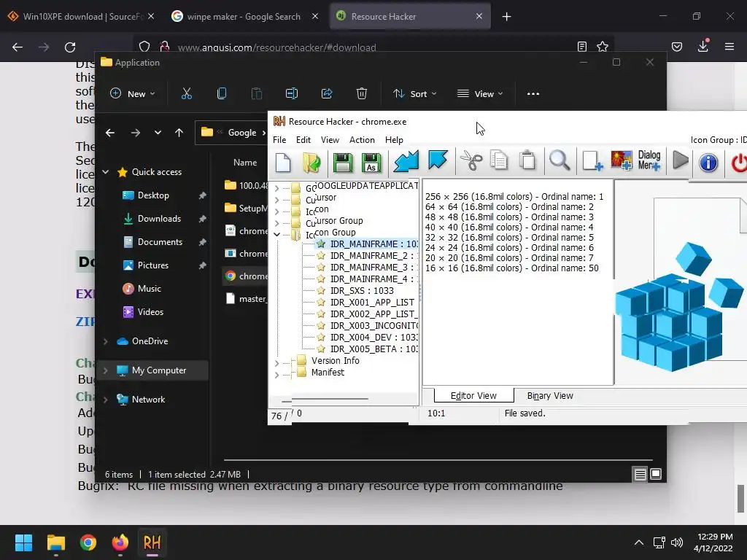Click Copy icon in Resource Hacker toolbar

click(499, 160)
